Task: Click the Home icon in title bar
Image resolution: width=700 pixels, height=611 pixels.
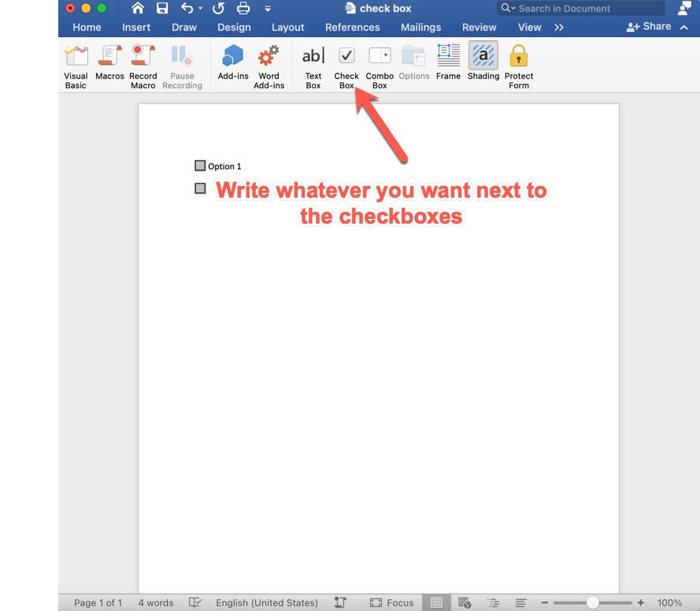Action: (x=138, y=8)
